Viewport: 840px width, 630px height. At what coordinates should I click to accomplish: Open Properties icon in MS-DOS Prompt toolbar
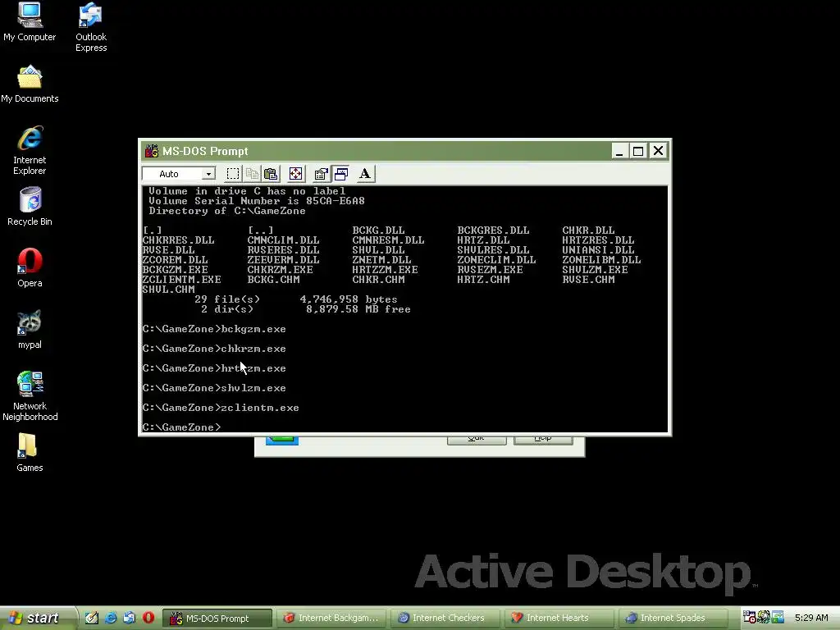pyautogui.click(x=321, y=174)
